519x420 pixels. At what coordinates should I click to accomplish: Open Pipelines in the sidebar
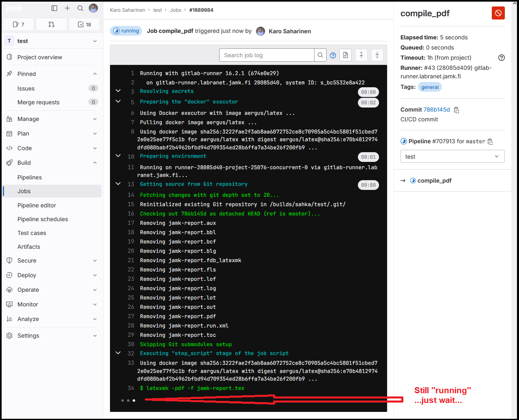(30, 177)
